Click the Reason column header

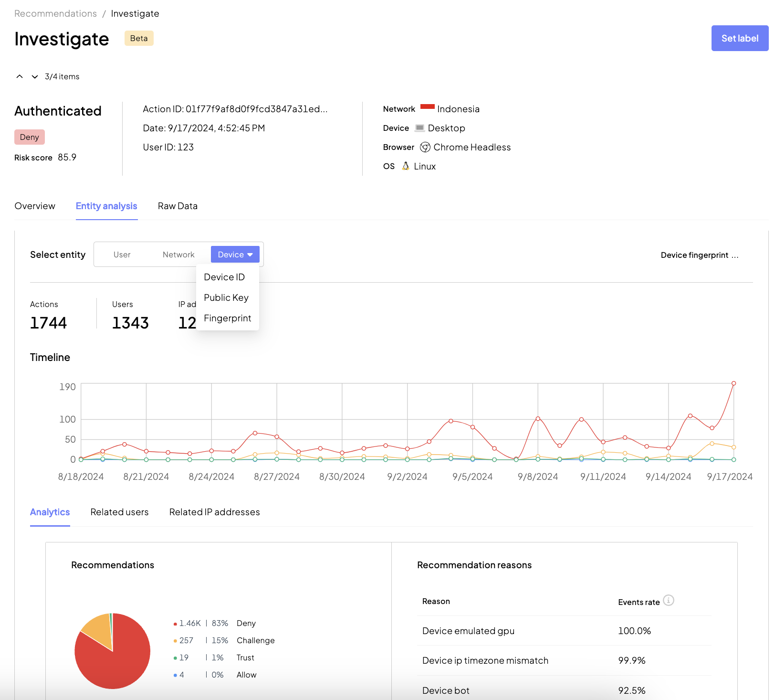pos(436,601)
